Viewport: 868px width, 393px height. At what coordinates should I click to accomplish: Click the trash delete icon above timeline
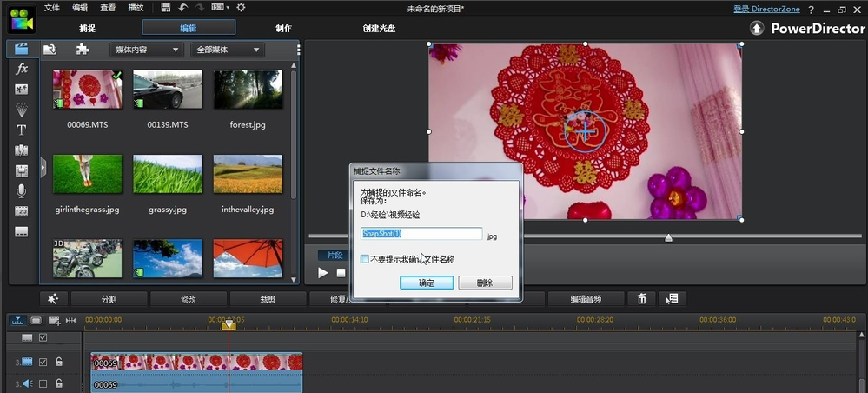point(641,299)
